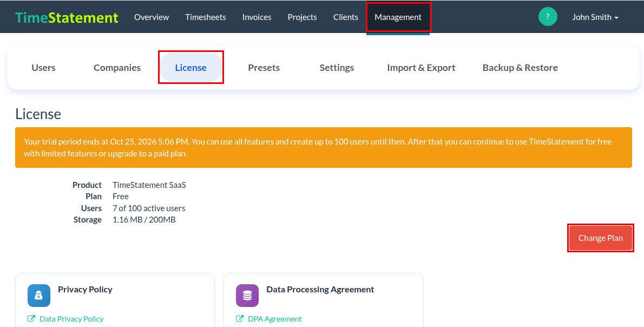Open the Projects section
This screenshot has width=644, height=327.
(303, 17)
